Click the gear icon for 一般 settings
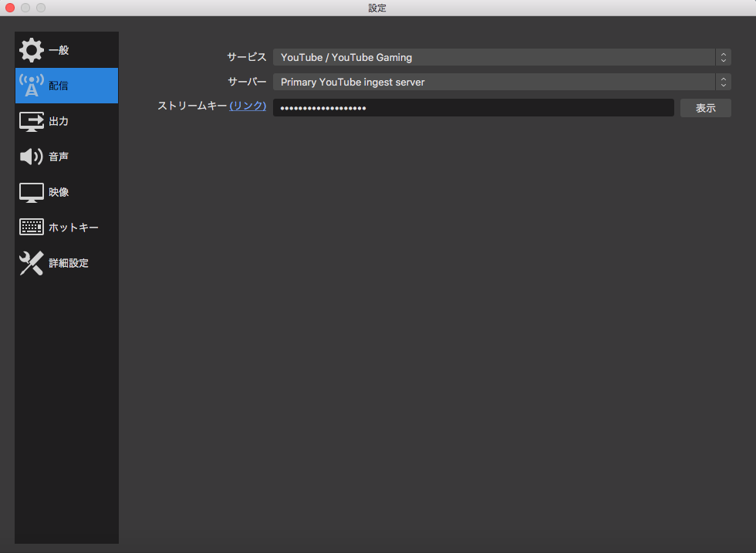 32,50
